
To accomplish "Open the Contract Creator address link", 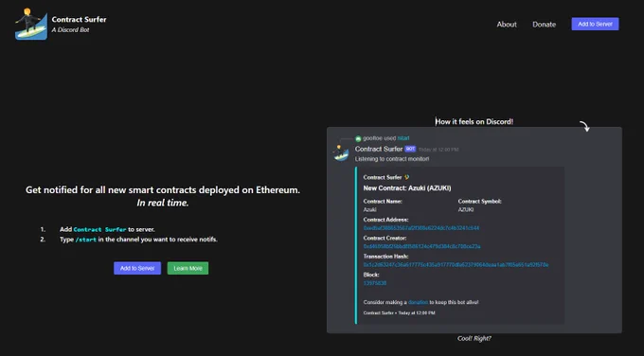I will [x=421, y=246].
